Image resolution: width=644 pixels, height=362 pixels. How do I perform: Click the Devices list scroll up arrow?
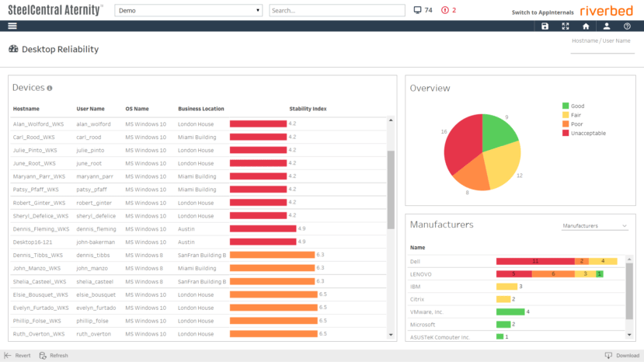point(391,120)
